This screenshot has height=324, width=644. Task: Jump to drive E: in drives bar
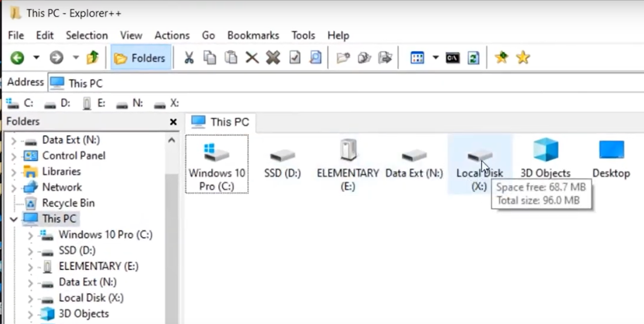(94, 103)
